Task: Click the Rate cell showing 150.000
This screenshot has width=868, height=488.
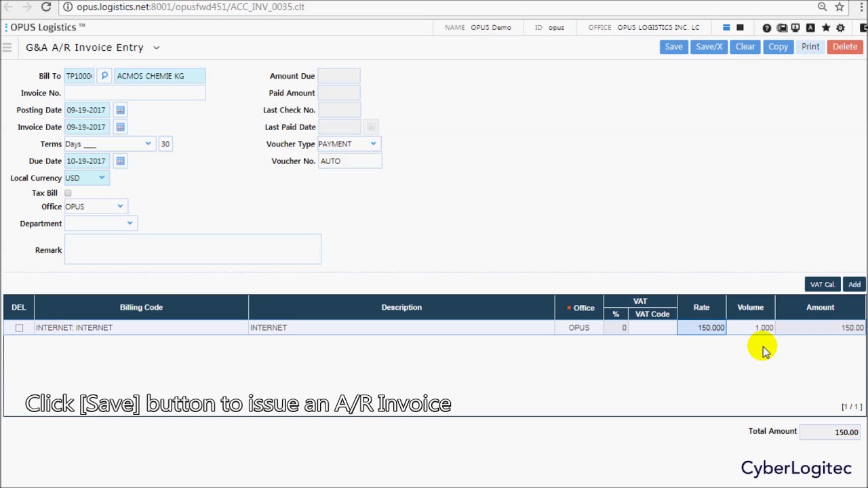Action: [702, 328]
